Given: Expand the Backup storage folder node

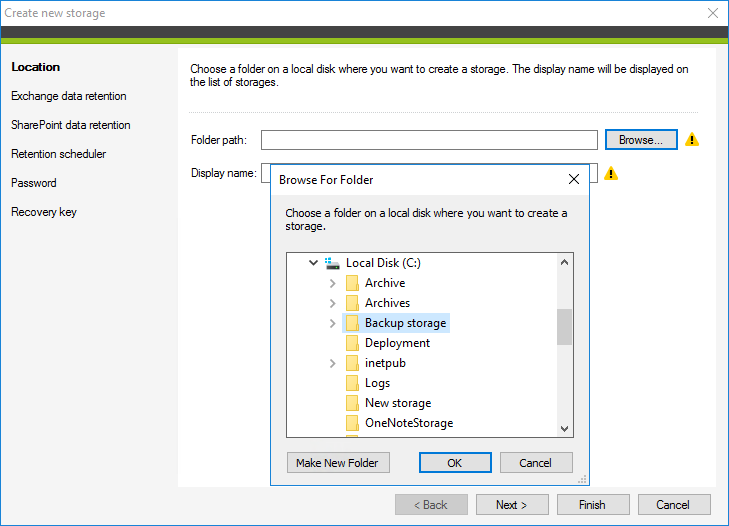Looking at the screenshot, I should tap(333, 323).
